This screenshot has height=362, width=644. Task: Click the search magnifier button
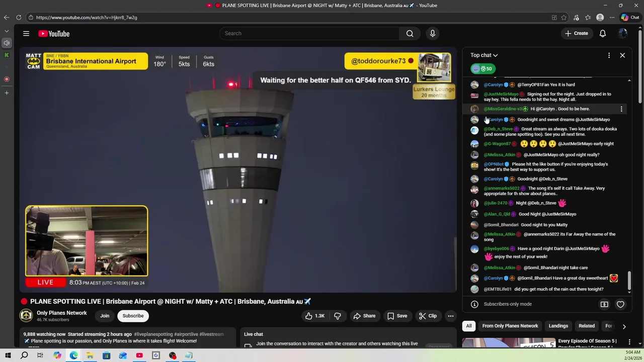pos(410,34)
